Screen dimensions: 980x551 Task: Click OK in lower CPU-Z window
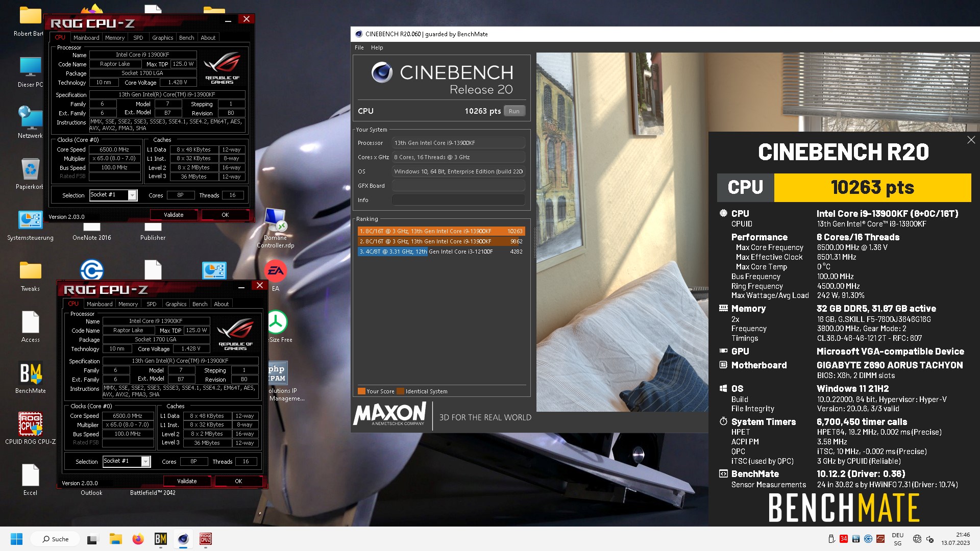point(238,481)
